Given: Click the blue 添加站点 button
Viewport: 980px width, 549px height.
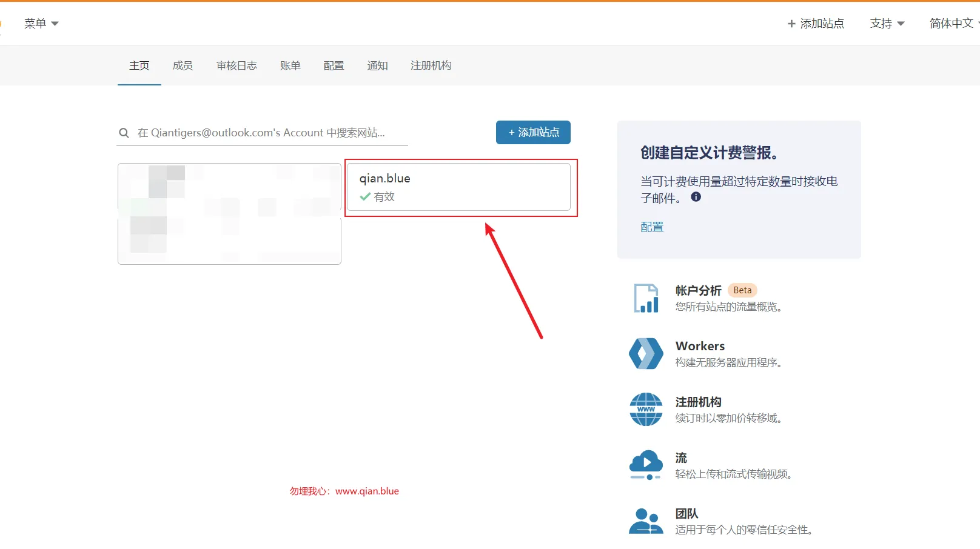Looking at the screenshot, I should 533,132.
